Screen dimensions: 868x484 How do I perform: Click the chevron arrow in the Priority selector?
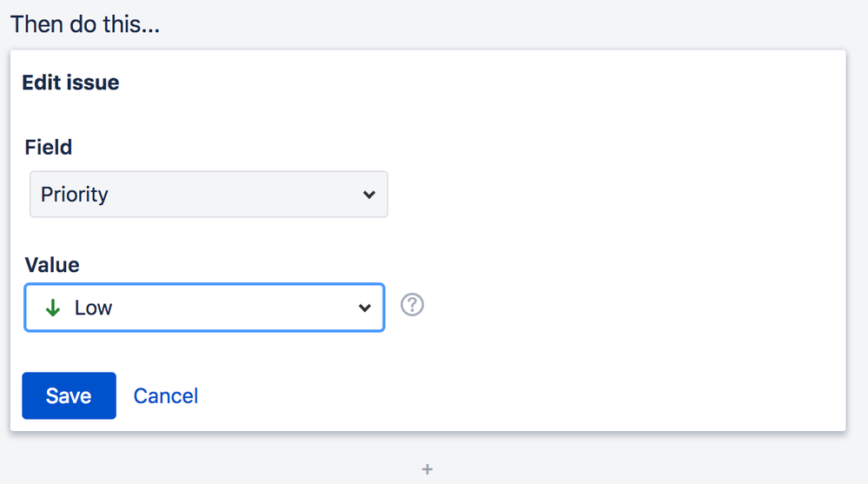pos(368,195)
